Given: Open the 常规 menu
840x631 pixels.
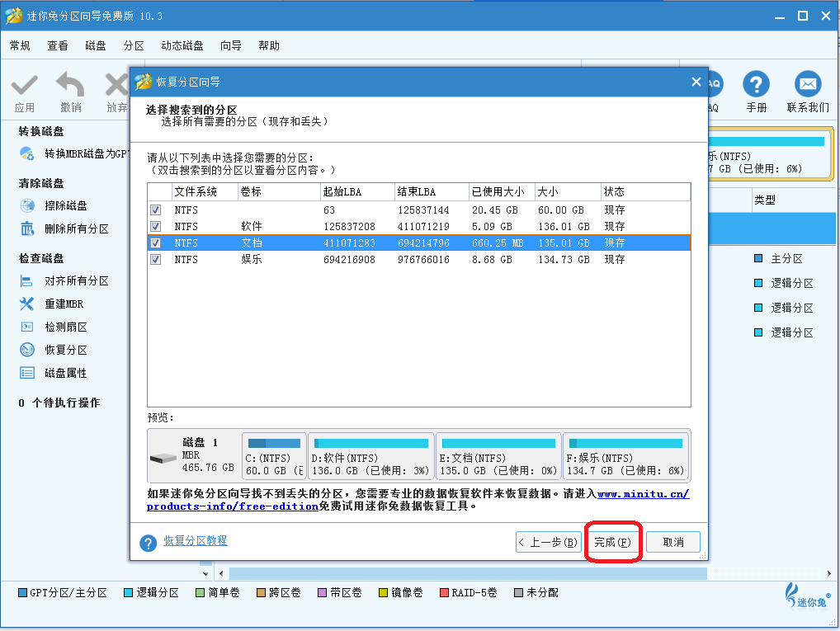Looking at the screenshot, I should 20,45.
